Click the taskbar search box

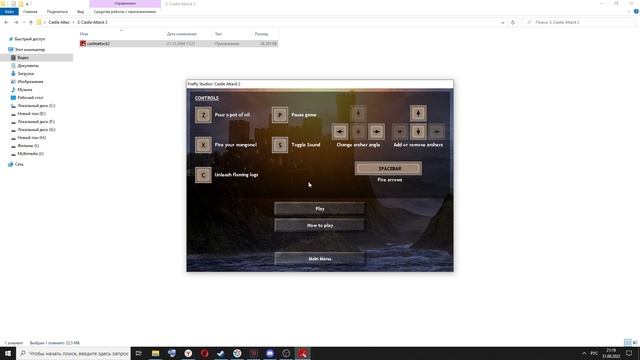tap(74, 353)
